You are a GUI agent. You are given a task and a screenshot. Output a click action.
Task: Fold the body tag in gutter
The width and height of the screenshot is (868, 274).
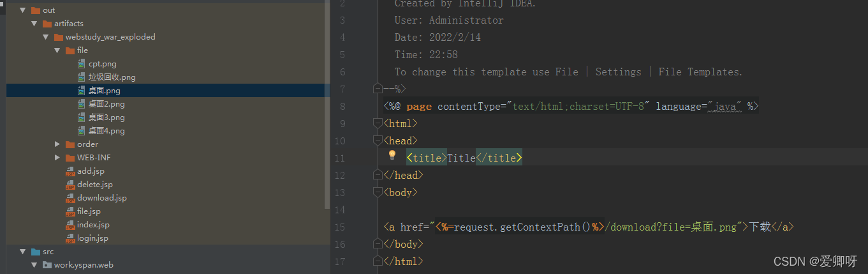pyautogui.click(x=378, y=193)
